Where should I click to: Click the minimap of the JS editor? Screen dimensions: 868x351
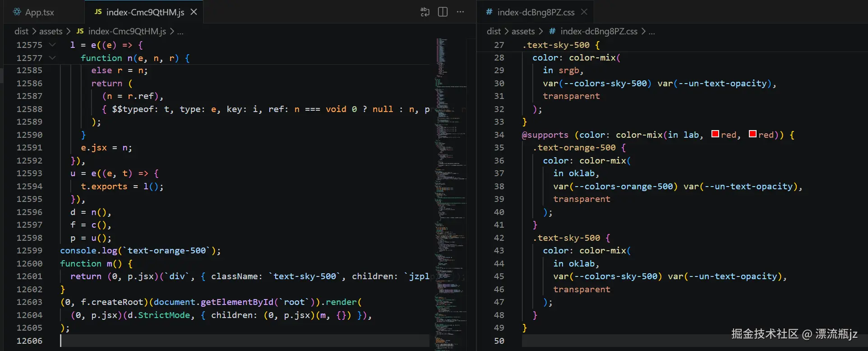click(x=450, y=194)
